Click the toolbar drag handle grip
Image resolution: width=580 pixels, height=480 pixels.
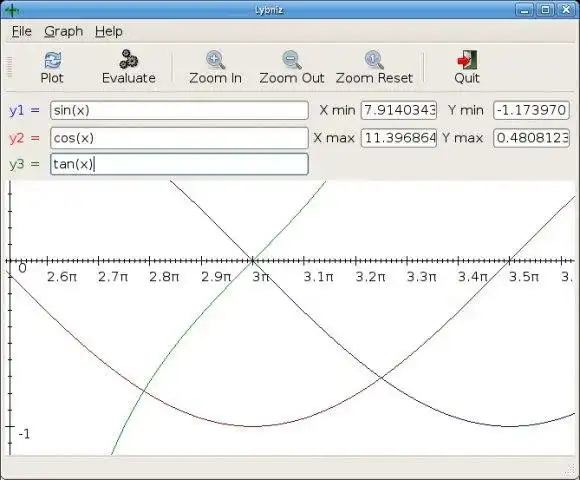[x=9, y=67]
